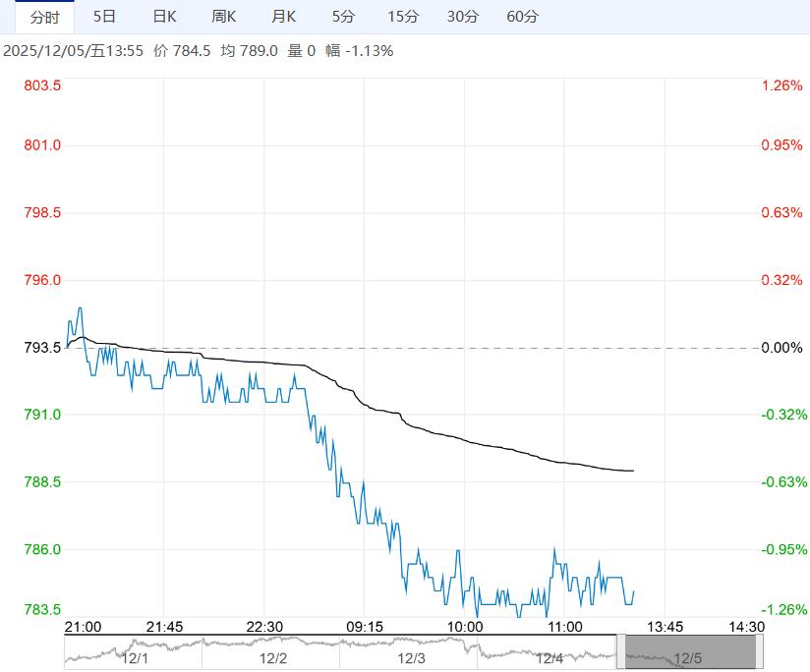Screen dimensions: 810x672
Task: Click the left handle of the range slider
Action: [x=621, y=651]
